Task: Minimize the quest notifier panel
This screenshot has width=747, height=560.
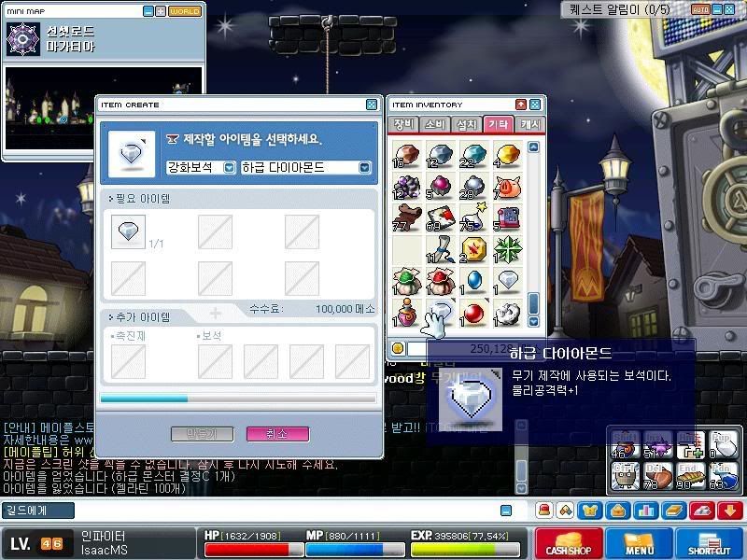Action: point(717,9)
